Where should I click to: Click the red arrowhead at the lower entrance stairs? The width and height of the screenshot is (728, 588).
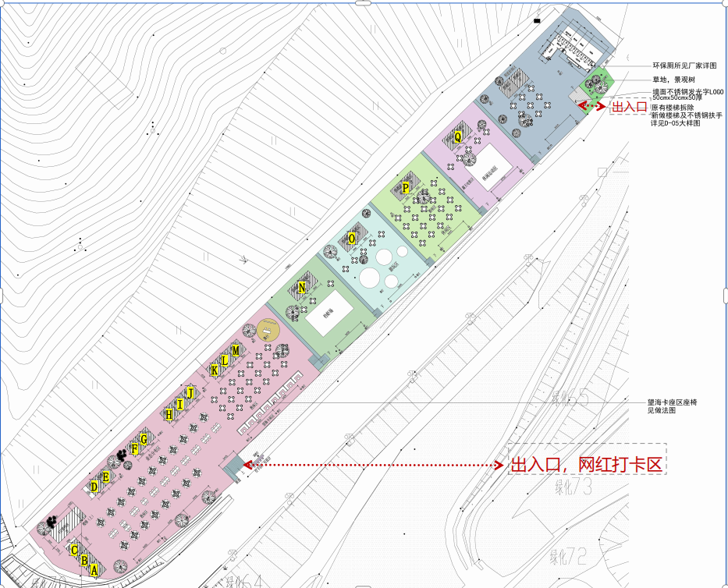point(247,465)
